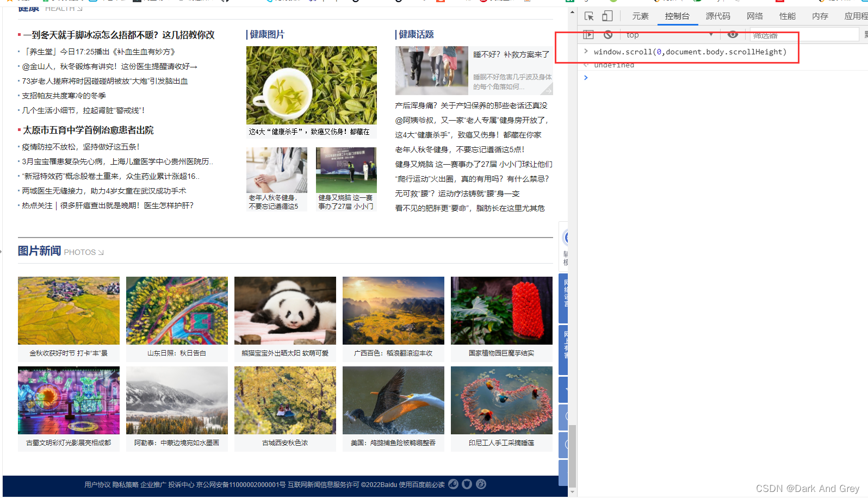This screenshot has width=868, height=499.
Task: Click the shield icon in page footer
Action: [467, 484]
